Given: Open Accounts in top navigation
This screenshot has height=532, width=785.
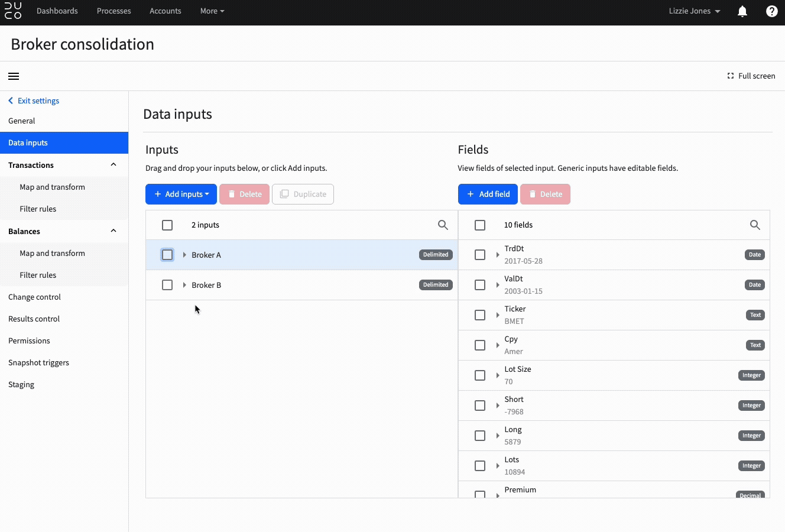Looking at the screenshot, I should [x=166, y=11].
